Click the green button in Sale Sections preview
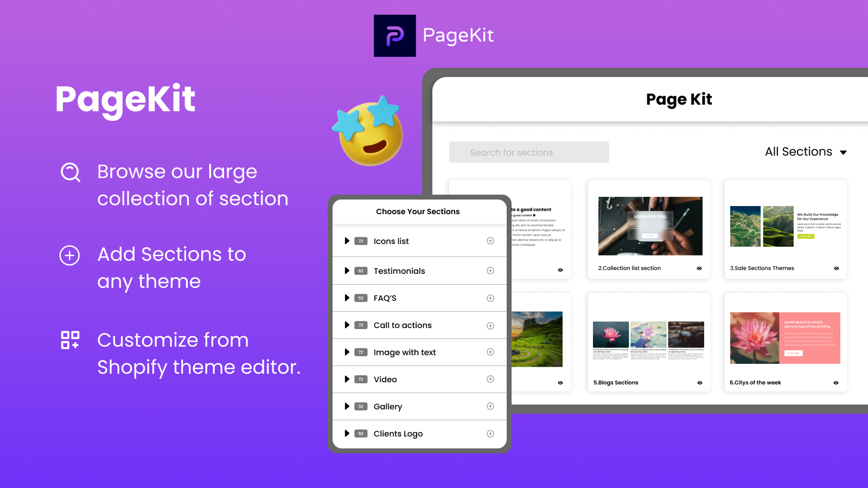 pyautogui.click(x=806, y=236)
